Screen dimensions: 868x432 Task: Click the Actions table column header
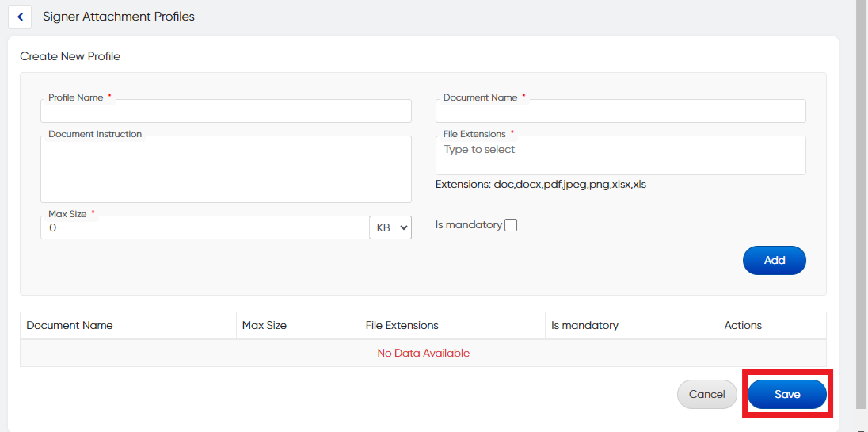[743, 325]
